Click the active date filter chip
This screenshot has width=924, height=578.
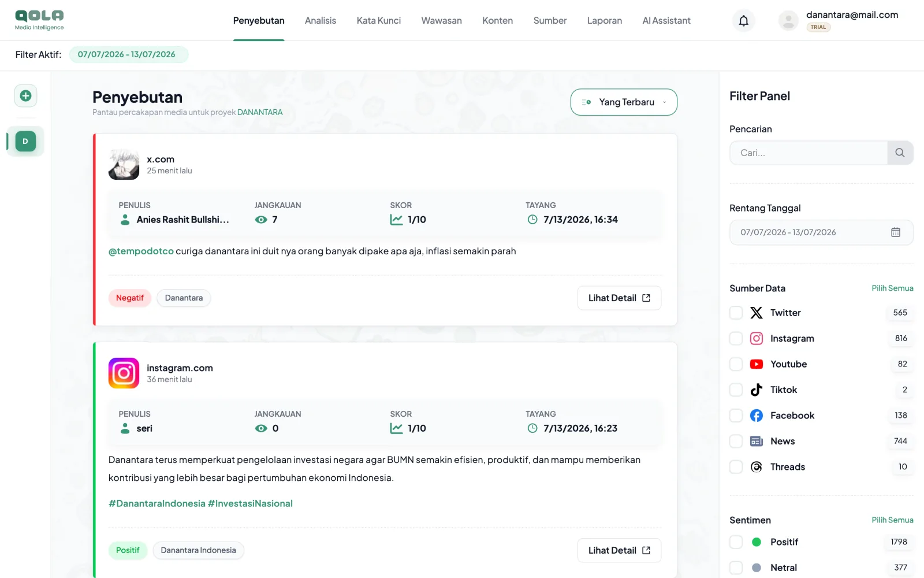click(x=129, y=54)
